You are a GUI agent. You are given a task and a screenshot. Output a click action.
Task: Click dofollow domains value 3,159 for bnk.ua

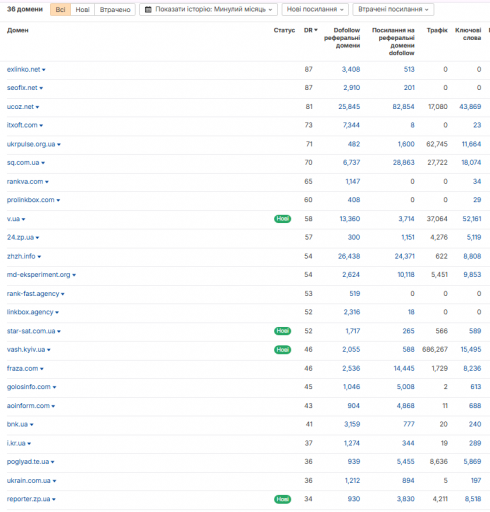(x=352, y=424)
